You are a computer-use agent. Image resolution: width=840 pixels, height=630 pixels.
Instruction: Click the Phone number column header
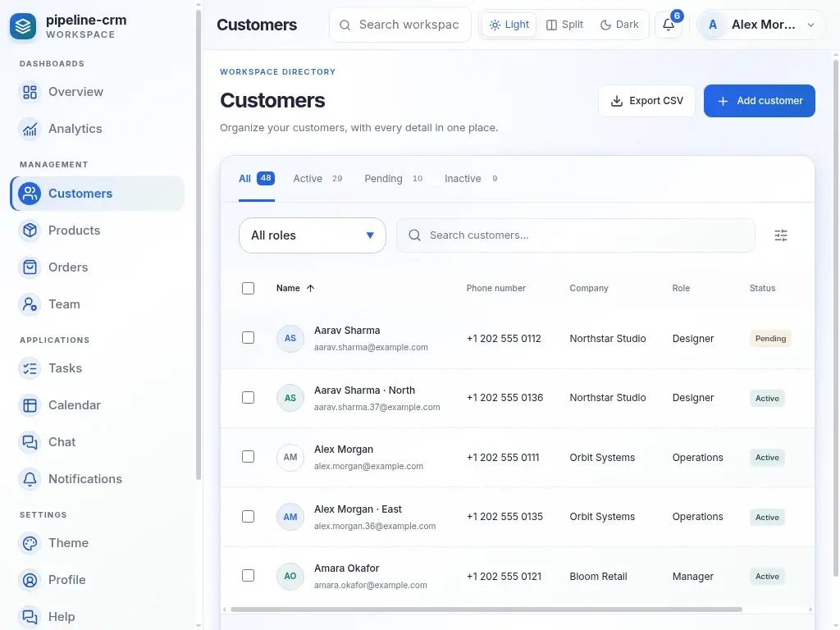(496, 288)
